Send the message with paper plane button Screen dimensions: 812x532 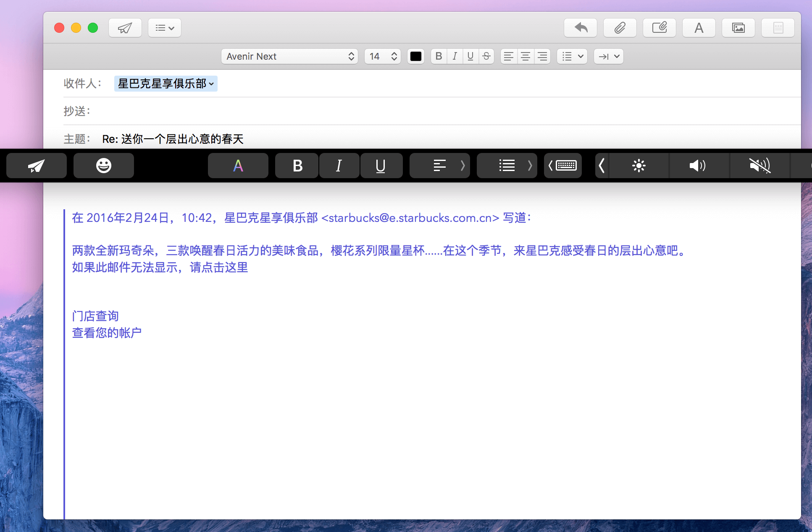(125, 28)
